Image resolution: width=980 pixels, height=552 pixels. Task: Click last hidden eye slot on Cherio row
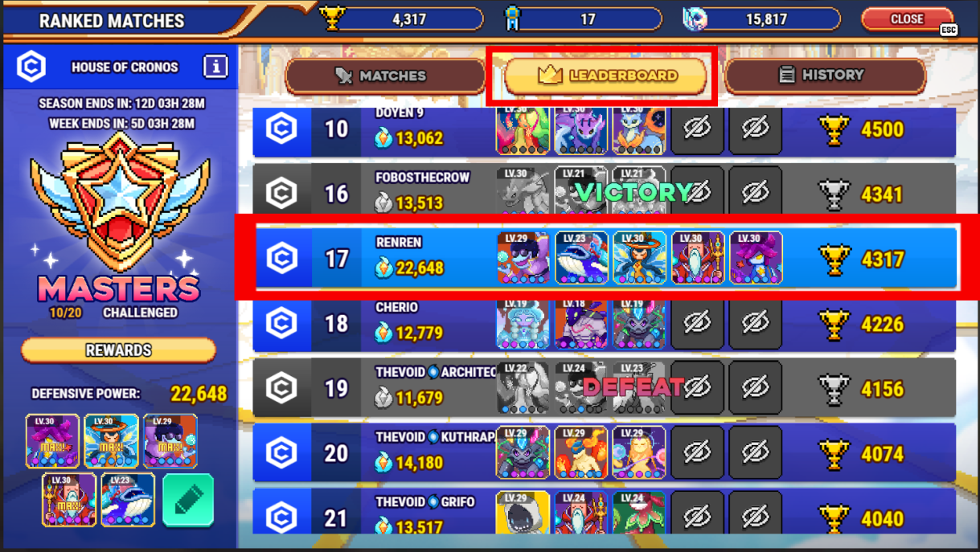click(x=755, y=323)
